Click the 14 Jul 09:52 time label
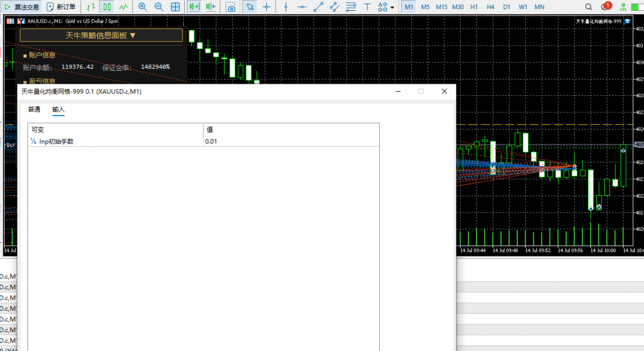Viewport: 644px width, 351px height. tap(538, 250)
